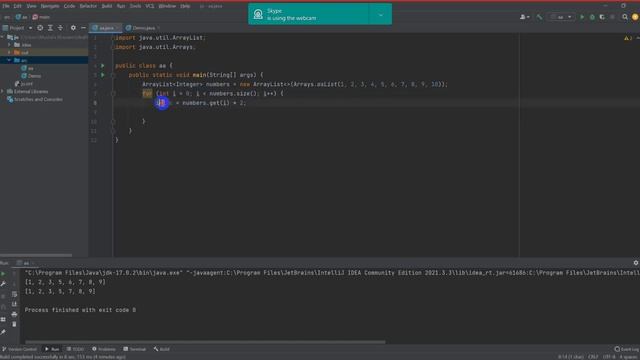This screenshot has width=640, height=360.
Task: Open the Help menu
Action: pyautogui.click(x=185, y=6)
